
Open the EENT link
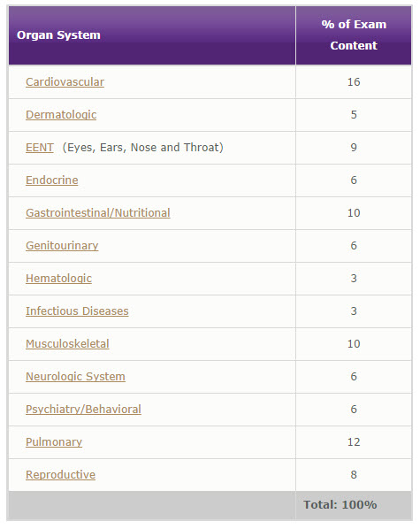pos(40,148)
